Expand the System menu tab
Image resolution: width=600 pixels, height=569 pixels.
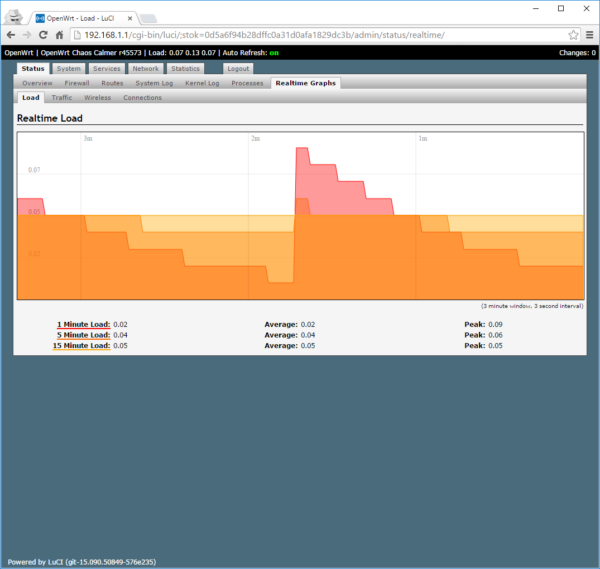coord(69,69)
